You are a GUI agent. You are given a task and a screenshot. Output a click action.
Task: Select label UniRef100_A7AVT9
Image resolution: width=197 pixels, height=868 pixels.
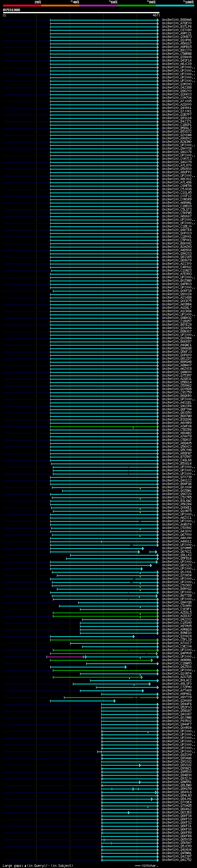[176, 436]
